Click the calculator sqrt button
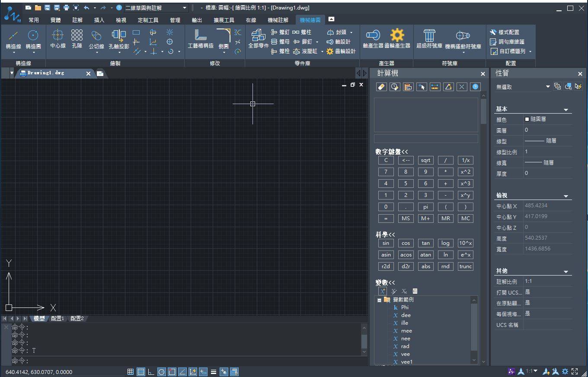Viewport: 588px width, 377px height. (x=426, y=160)
